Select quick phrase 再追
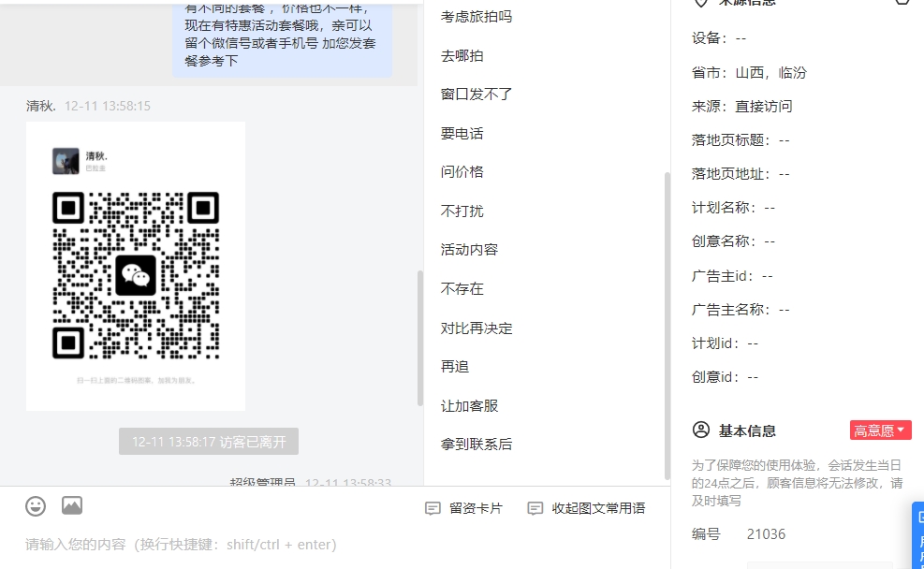The width and height of the screenshot is (924, 569). [455, 366]
